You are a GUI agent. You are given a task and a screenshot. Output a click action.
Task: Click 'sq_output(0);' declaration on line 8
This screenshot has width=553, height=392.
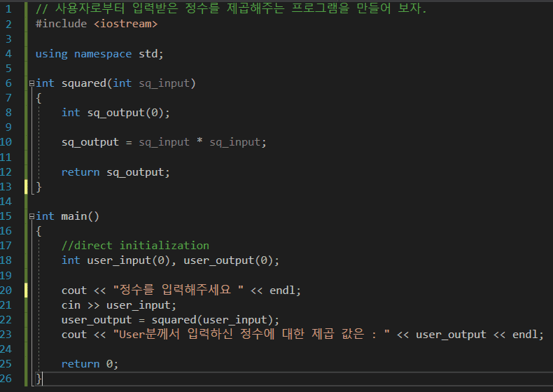tap(128, 113)
